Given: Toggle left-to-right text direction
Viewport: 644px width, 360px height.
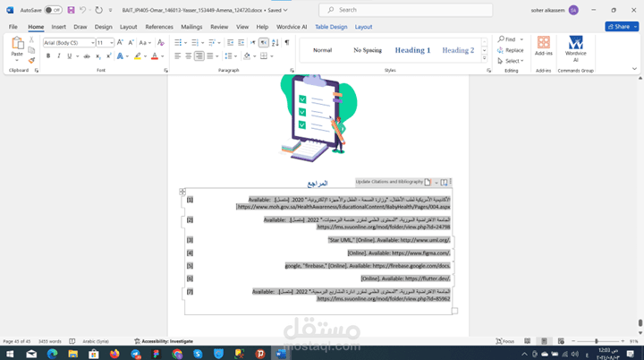Looking at the screenshot, I should click(x=252, y=42).
